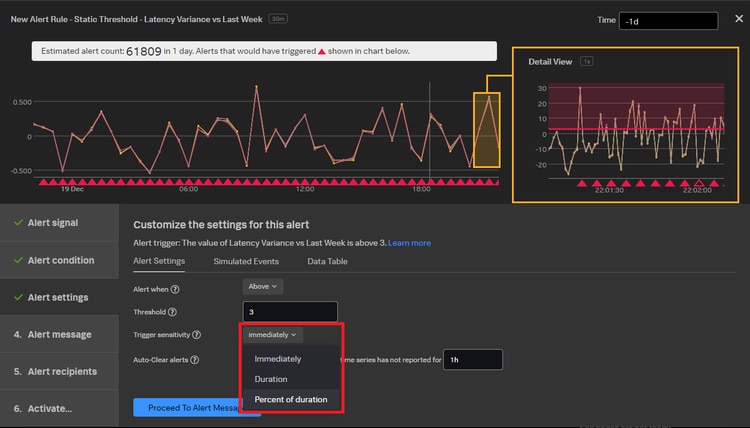Click the Alert condition green checkmark

click(x=16, y=260)
